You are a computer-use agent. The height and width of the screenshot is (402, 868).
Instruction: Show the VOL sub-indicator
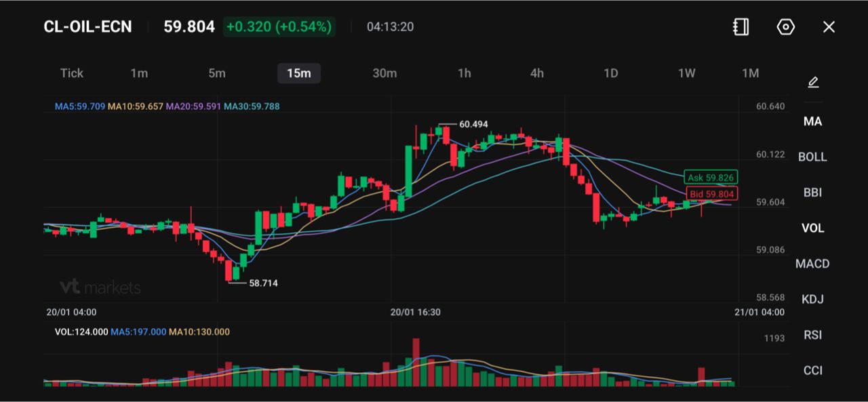click(x=812, y=228)
